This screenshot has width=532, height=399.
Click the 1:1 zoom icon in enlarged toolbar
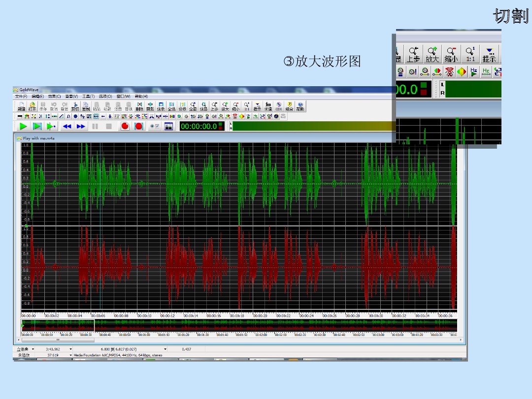coord(471,54)
